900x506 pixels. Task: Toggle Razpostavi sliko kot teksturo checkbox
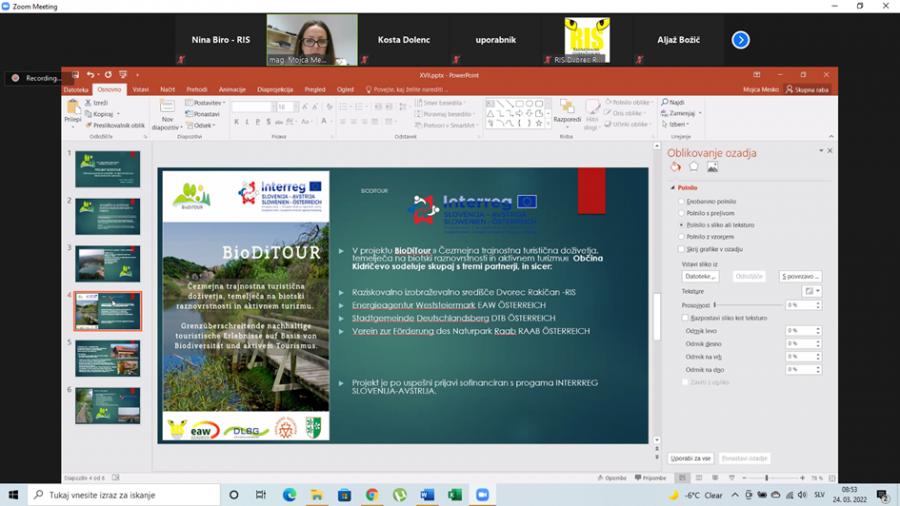(685, 318)
